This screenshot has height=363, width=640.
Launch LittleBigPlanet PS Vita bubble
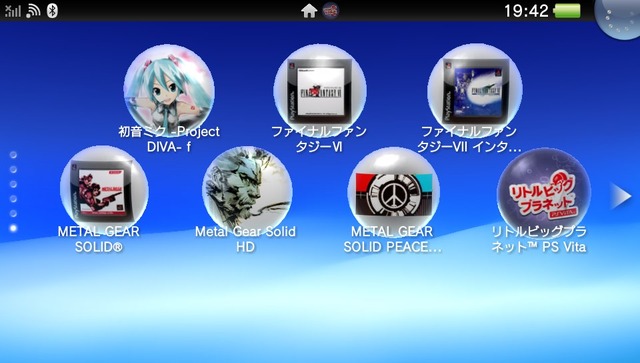click(543, 194)
